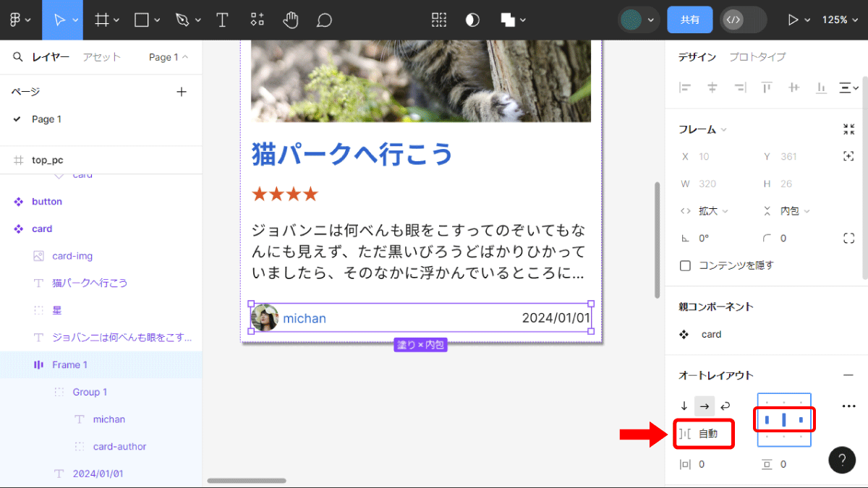
Task: Enable the コンテンツを隠す checkbox
Action: click(x=685, y=265)
